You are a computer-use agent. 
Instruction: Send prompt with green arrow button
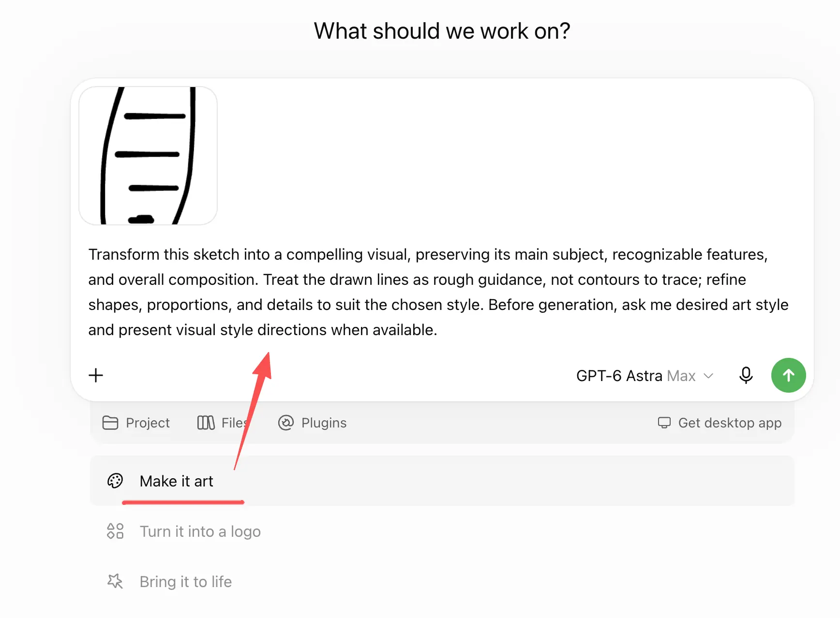click(788, 375)
